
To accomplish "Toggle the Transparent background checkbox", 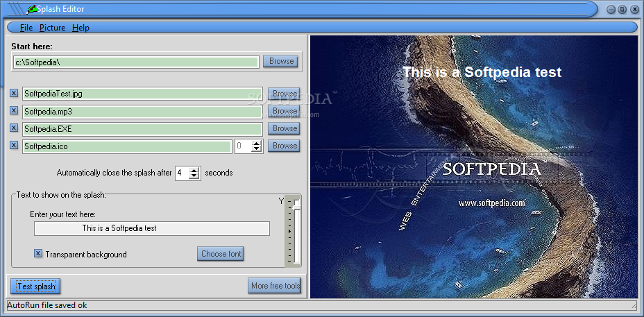I will [x=37, y=253].
